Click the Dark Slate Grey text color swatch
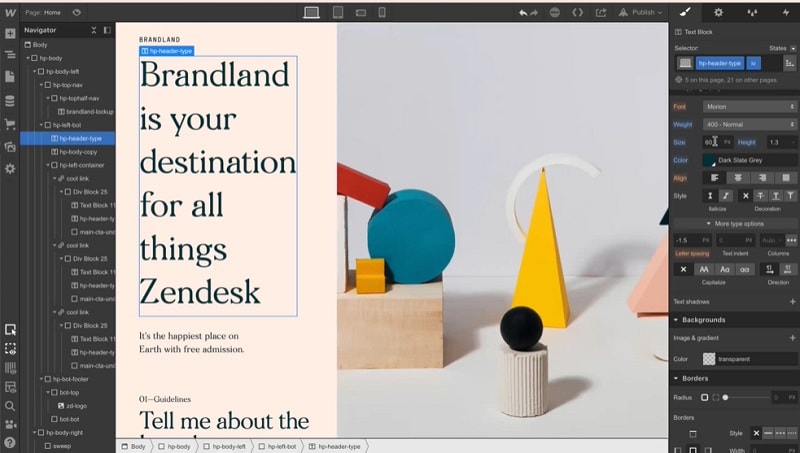Image resolution: width=800 pixels, height=453 pixels. [x=709, y=160]
